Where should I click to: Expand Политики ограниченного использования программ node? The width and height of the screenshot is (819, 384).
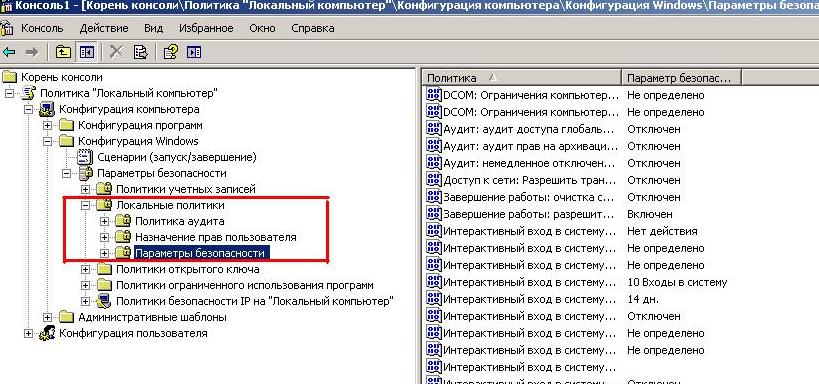click(x=86, y=285)
